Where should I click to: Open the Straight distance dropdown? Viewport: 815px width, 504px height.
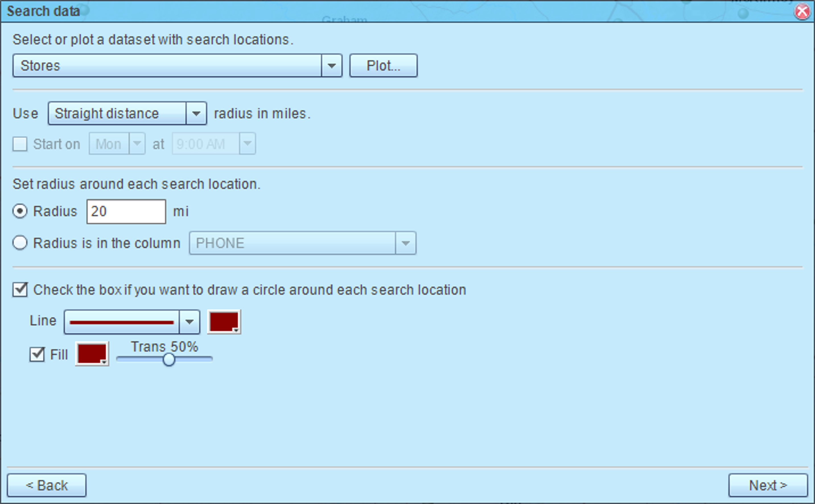(x=127, y=113)
